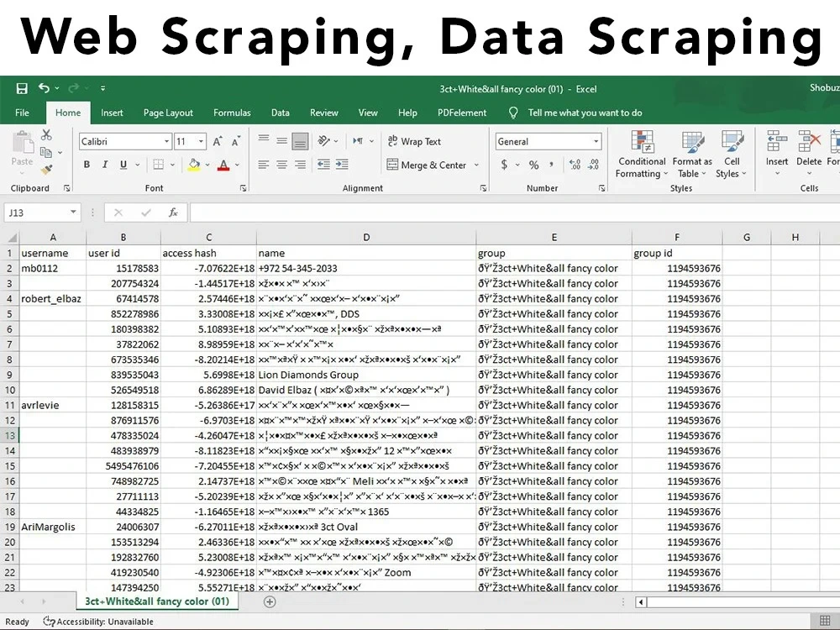Open Cell Styles gallery
840x630 pixels.
tap(732, 155)
